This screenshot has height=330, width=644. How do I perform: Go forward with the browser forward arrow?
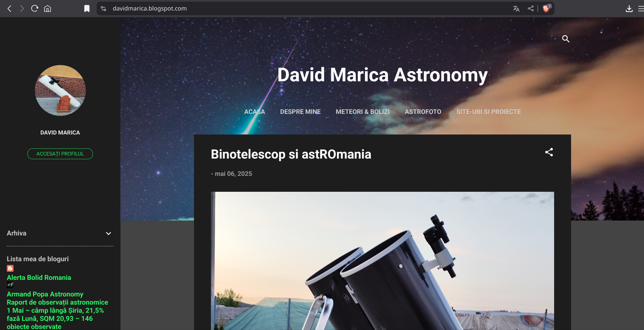point(22,8)
